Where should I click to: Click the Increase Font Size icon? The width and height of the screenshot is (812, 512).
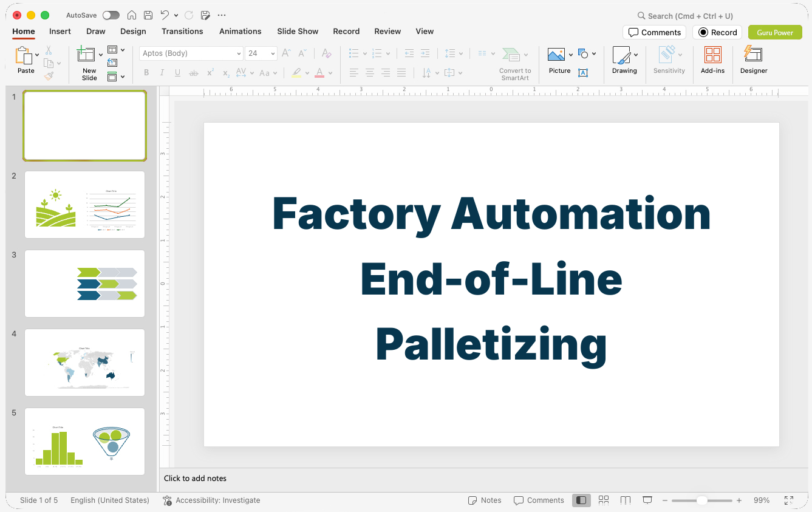[286, 53]
